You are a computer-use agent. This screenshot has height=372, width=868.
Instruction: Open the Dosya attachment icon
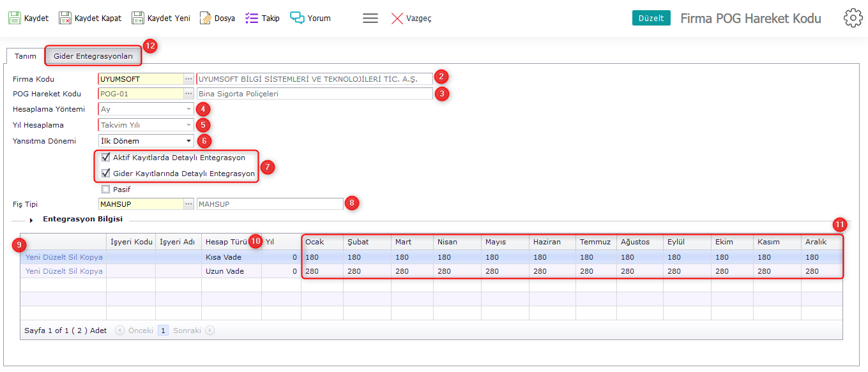[x=206, y=18]
